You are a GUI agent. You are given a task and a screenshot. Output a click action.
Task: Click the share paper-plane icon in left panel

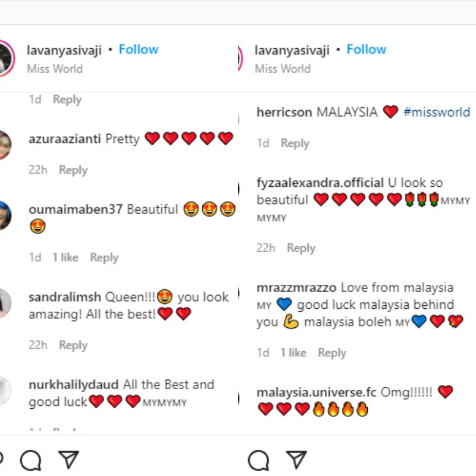(x=68, y=459)
